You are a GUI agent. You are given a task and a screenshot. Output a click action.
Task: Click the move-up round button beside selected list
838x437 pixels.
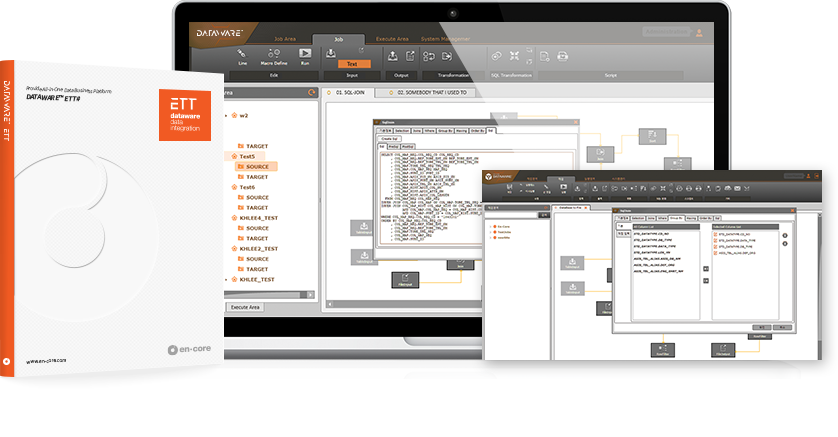coord(785,236)
